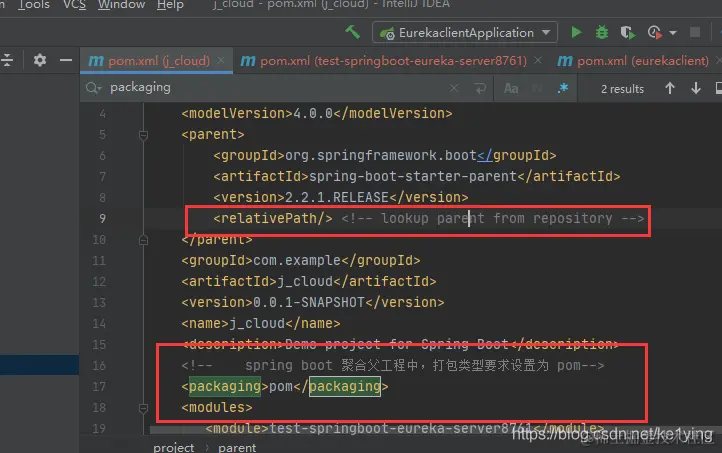Click the grey Stop square icon

pos(695,32)
